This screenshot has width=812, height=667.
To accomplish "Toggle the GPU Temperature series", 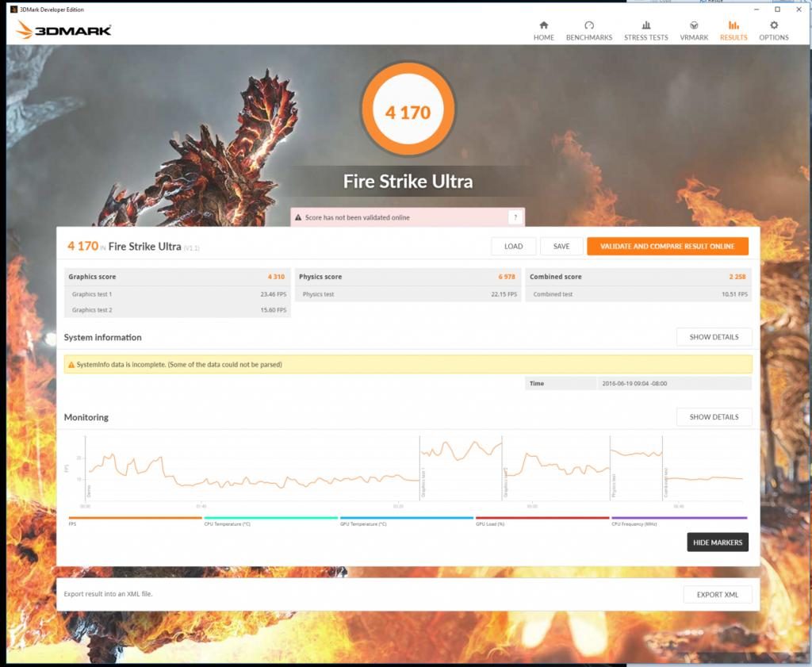I will tap(407, 520).
